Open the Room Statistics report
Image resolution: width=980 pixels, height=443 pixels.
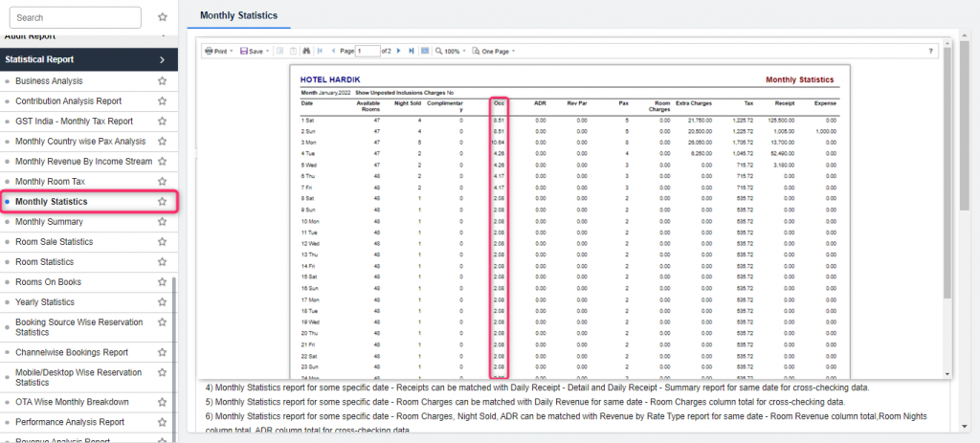[44, 262]
